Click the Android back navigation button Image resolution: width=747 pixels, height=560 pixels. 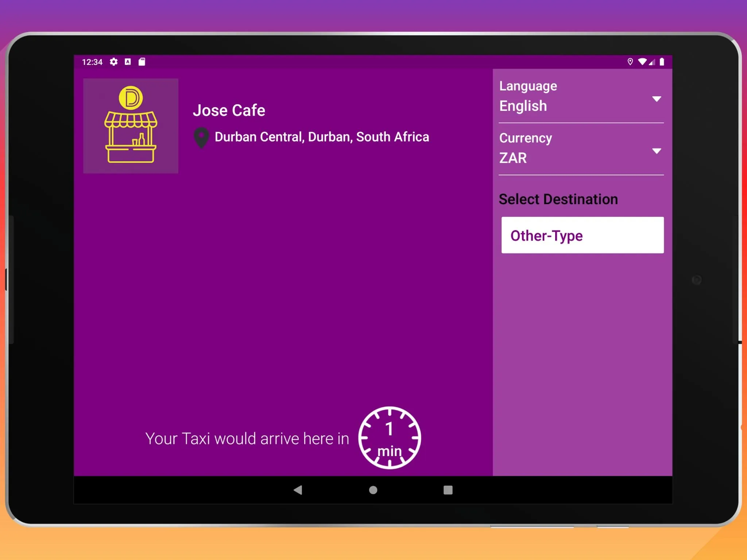point(298,490)
